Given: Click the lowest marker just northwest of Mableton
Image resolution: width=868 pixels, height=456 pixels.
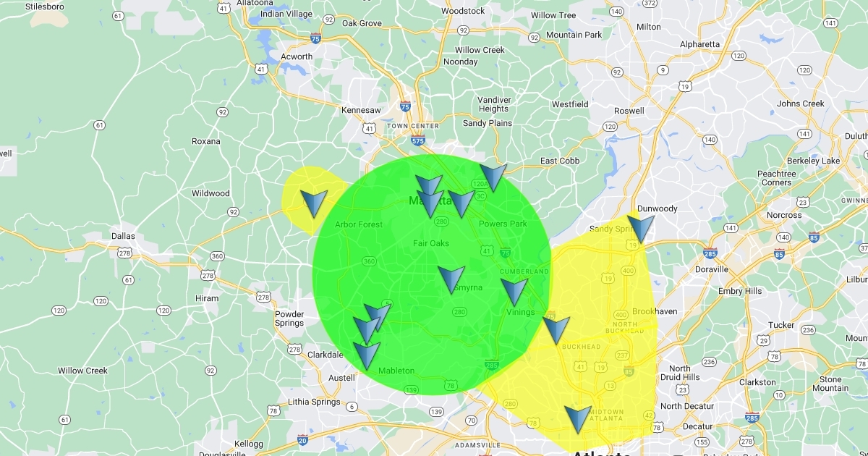Looking at the screenshot, I should (x=367, y=356).
